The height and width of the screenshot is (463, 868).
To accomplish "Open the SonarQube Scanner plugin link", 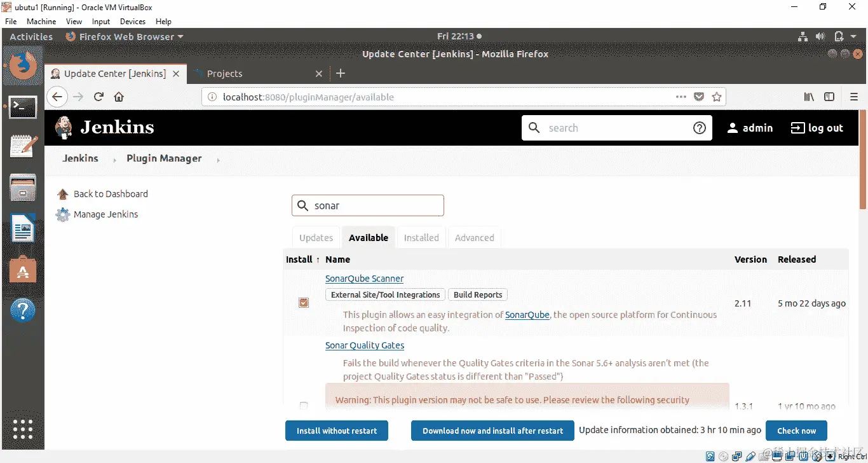I will pos(364,279).
